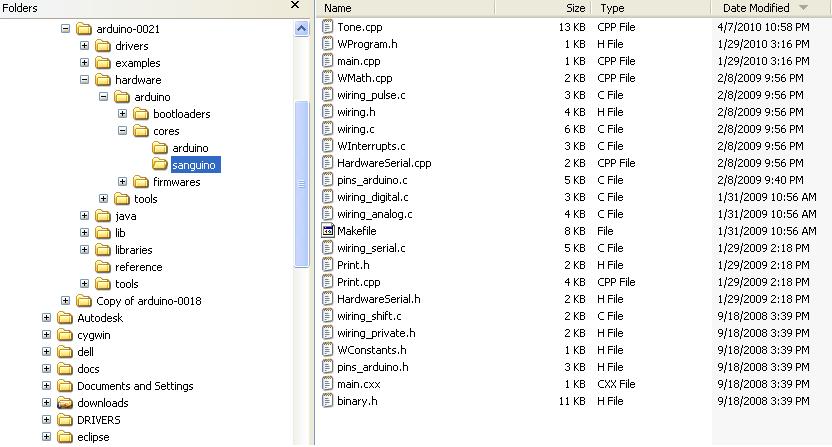Click the WInterrupts.c file icon

327,145
